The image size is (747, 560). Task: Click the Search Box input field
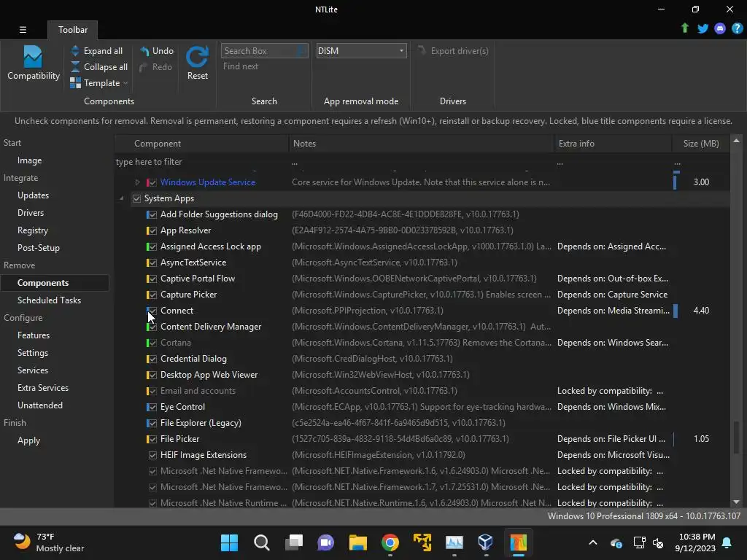[264, 50]
